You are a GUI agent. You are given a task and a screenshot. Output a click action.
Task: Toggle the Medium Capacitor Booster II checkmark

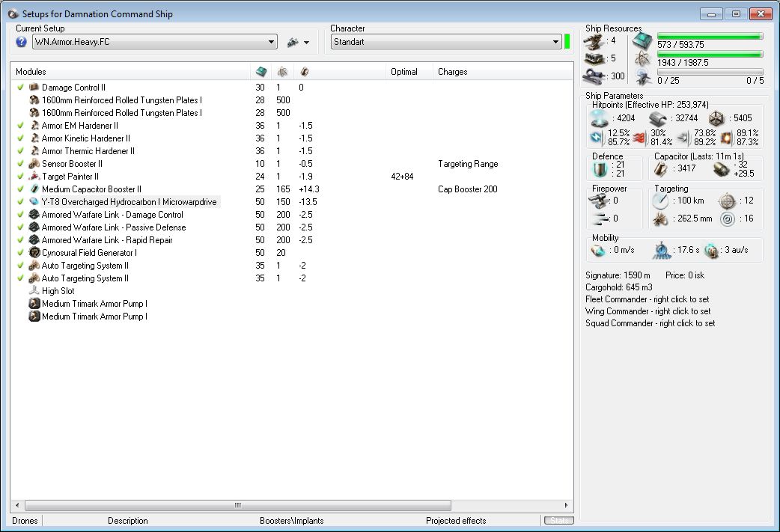(x=20, y=189)
